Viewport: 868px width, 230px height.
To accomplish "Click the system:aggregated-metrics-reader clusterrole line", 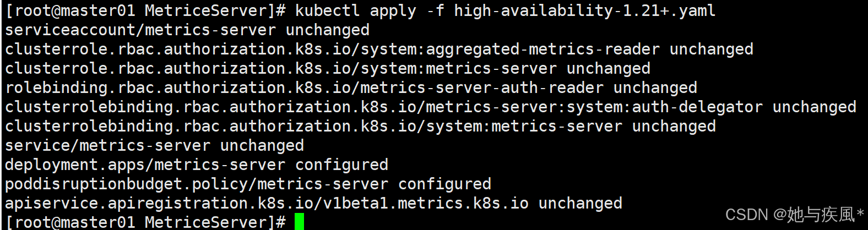I will (x=379, y=49).
